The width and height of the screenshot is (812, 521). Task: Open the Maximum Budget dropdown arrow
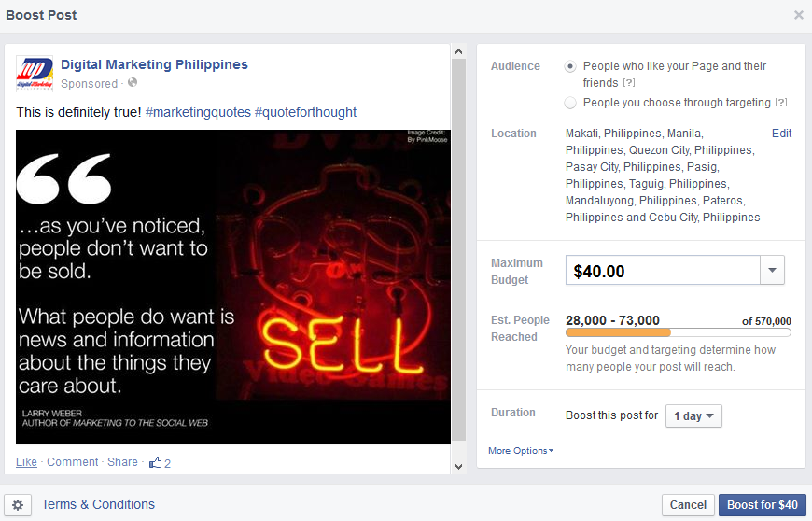[x=772, y=270]
